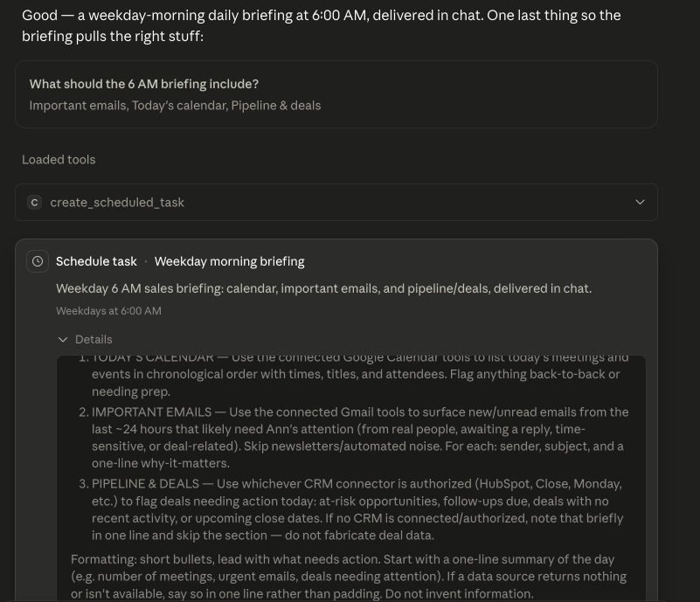This screenshot has width=700, height=602.
Task: Select the 'What should the 6 AM briefing include?' question
Action: 144,84
